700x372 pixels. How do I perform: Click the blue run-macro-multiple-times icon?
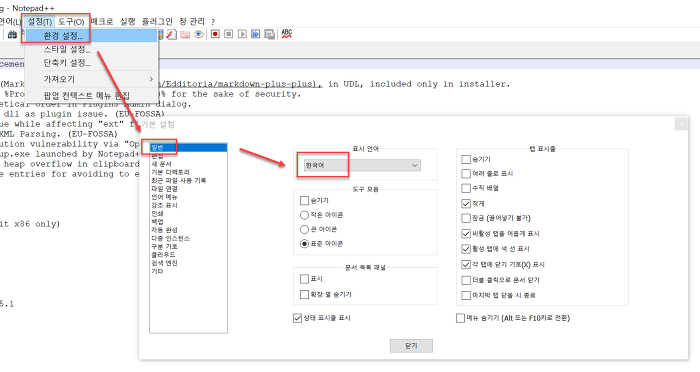click(255, 34)
